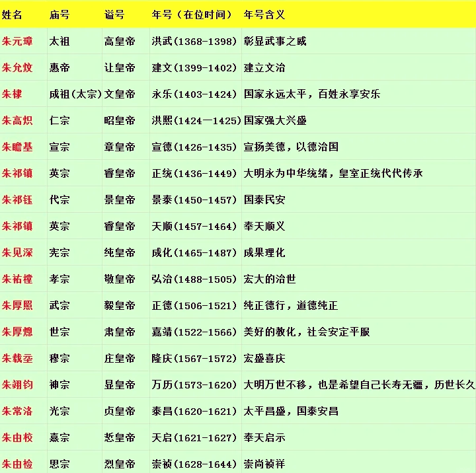Click the temple name 穆宗
Image resolution: width=476 pixels, height=473 pixels.
click(x=59, y=358)
